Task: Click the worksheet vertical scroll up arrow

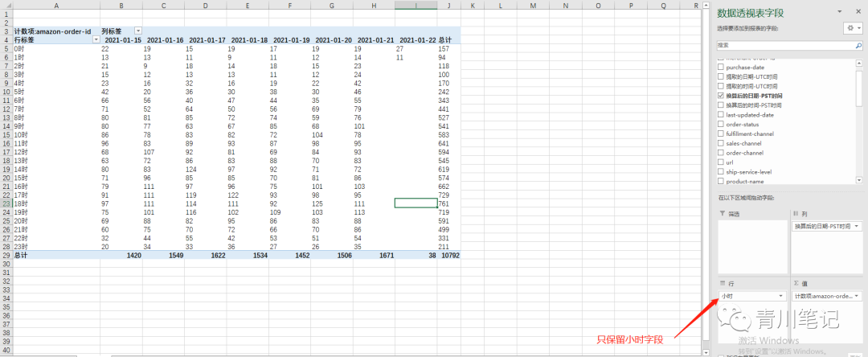Action: click(x=706, y=5)
